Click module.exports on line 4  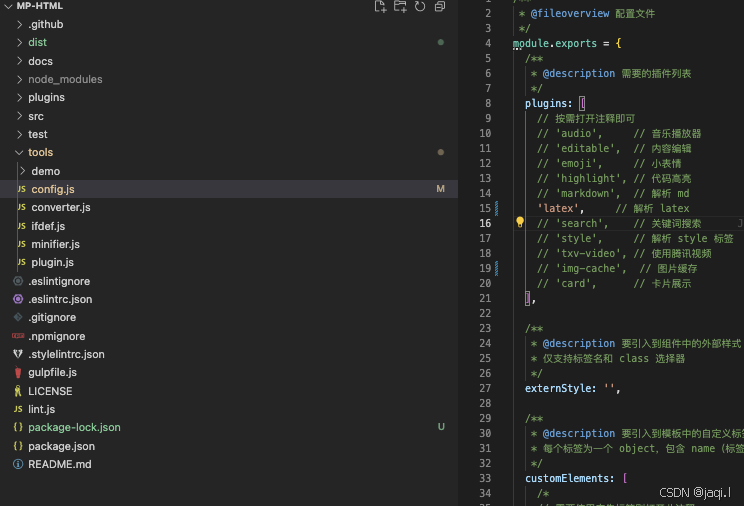point(554,43)
